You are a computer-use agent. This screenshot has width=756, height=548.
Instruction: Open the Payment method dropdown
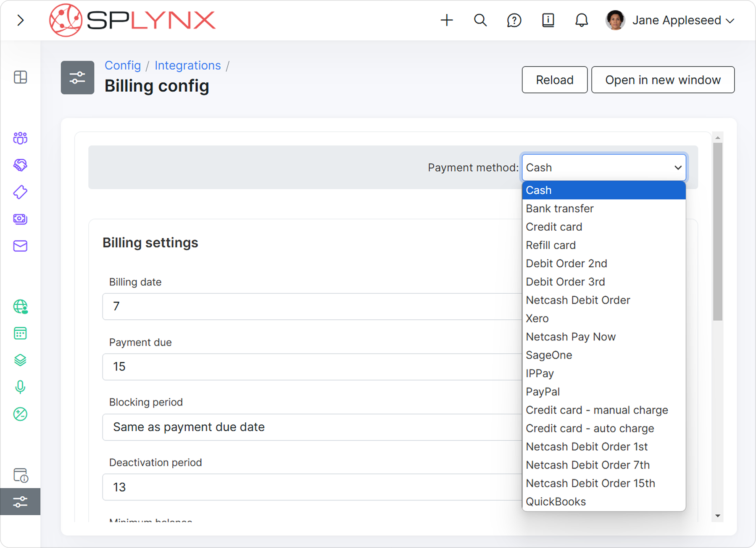pyautogui.click(x=603, y=167)
